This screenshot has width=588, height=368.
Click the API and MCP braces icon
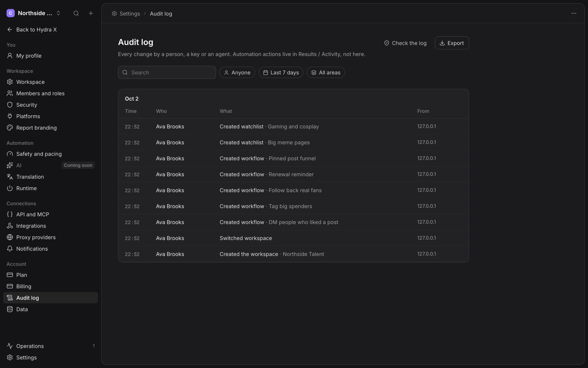[10, 214]
